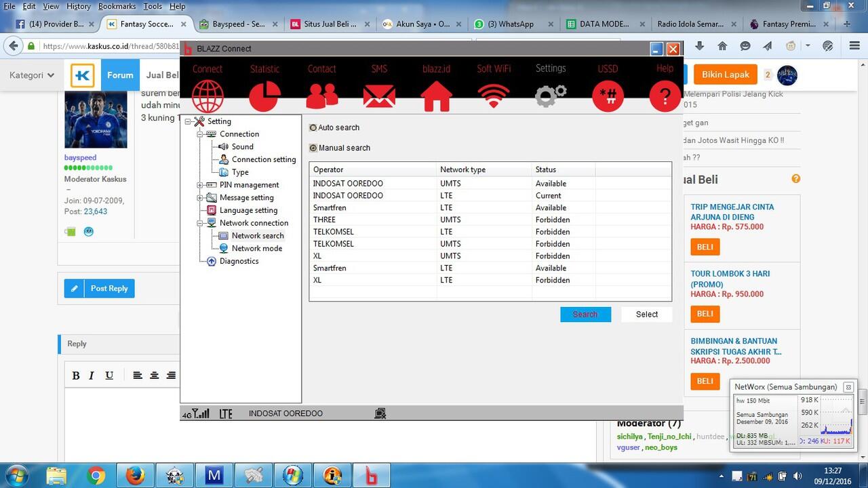Open the Connect globe icon in BLAZZ Connect
Image resolution: width=868 pixels, height=488 pixels.
tap(208, 96)
